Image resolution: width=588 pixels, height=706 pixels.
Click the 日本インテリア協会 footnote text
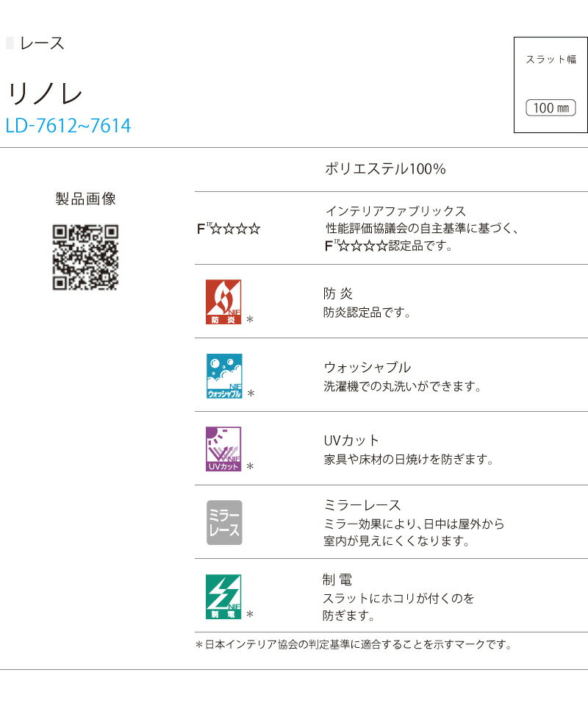tap(353, 645)
